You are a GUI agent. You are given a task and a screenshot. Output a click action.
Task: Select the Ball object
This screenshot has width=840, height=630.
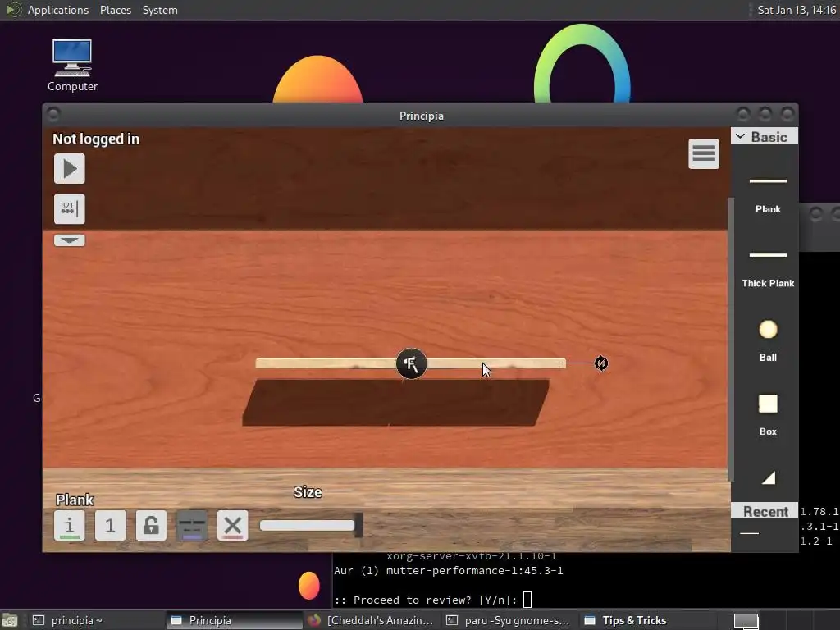coord(768,340)
